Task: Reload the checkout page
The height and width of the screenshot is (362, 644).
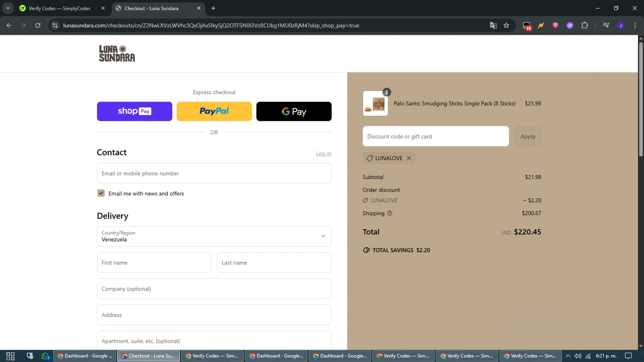Action: (x=38, y=25)
